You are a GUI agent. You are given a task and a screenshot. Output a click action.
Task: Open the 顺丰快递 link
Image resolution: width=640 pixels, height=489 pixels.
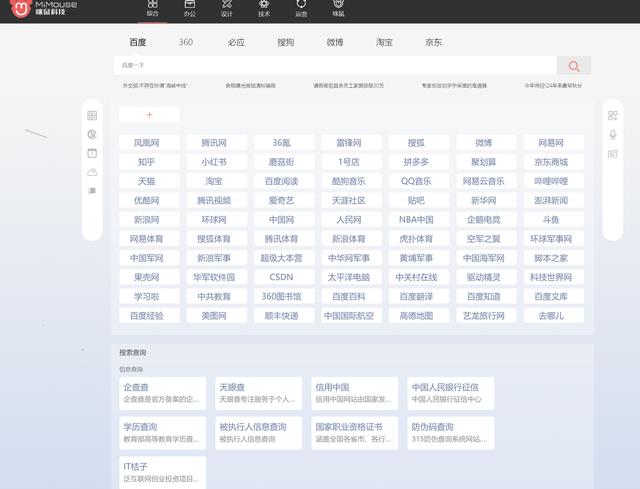(284, 316)
